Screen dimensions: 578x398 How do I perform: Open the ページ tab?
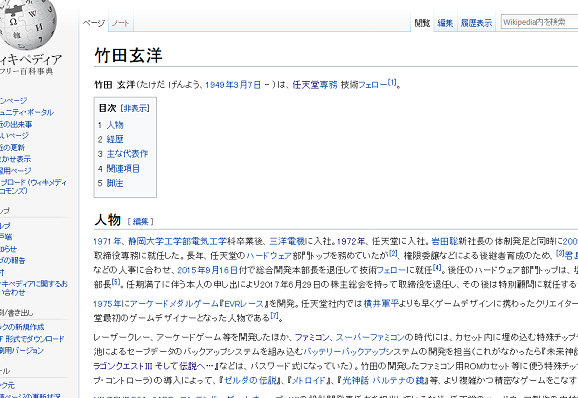94,23
